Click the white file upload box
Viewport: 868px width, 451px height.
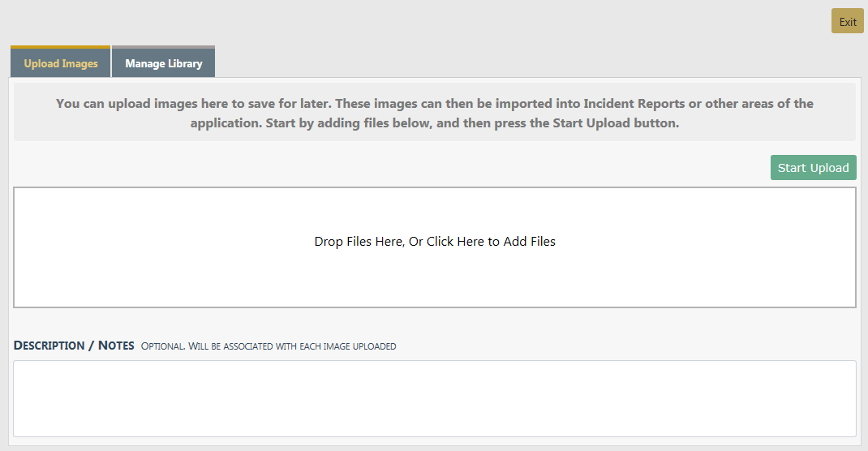click(434, 276)
